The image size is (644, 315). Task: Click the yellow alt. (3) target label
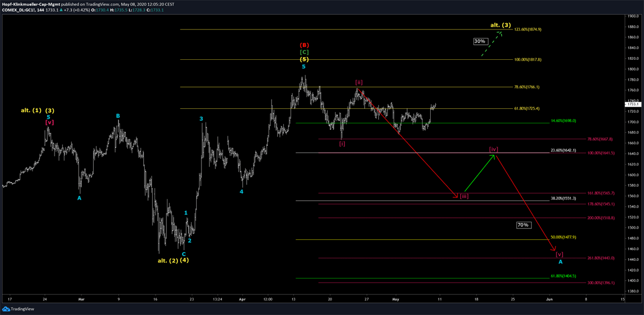click(x=501, y=25)
